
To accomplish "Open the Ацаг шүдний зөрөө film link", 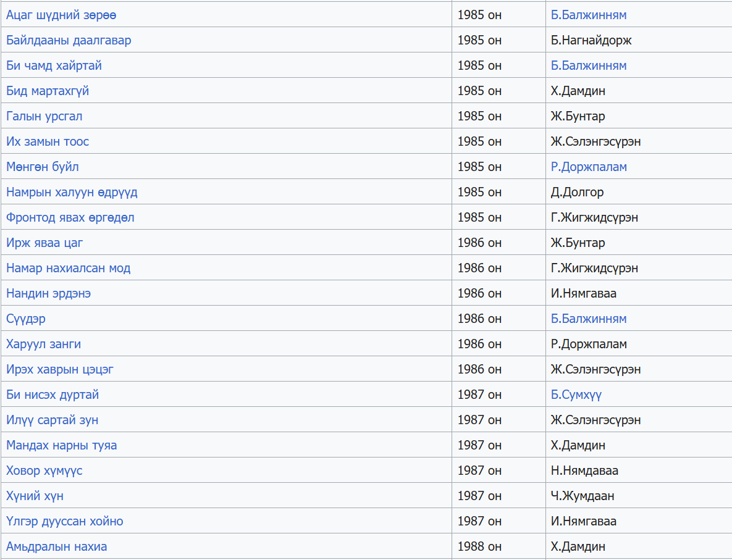I will tap(61, 15).
